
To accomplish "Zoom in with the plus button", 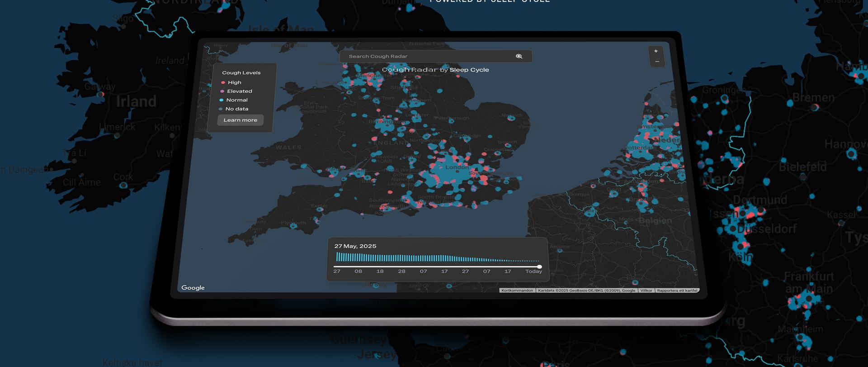I will 656,51.
